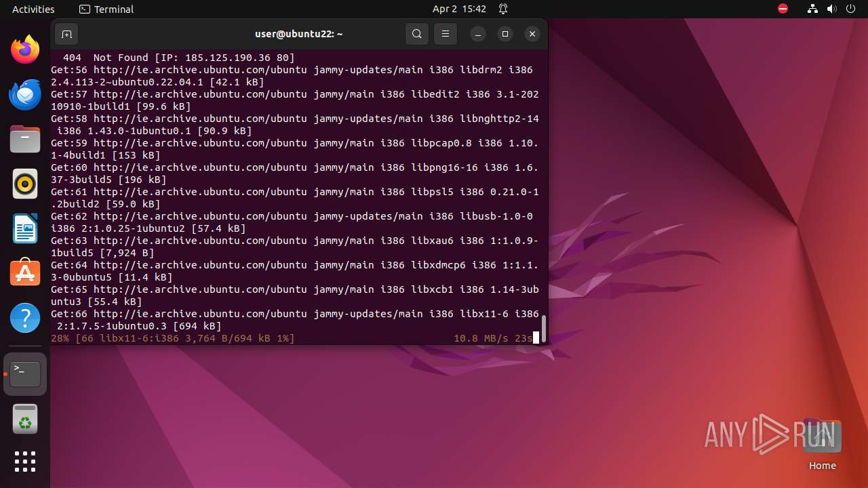The height and width of the screenshot is (488, 868).
Task: Click the network status icon
Action: (812, 9)
